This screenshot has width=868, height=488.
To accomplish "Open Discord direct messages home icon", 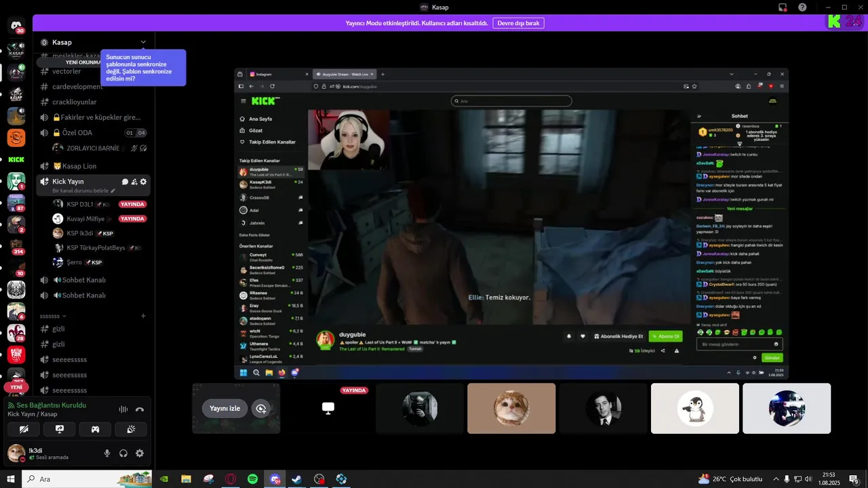I will click(x=16, y=26).
